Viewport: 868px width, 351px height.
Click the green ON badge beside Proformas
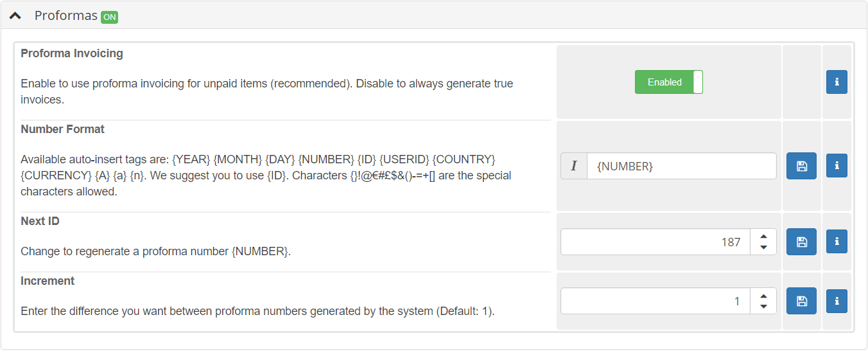pyautogui.click(x=109, y=17)
